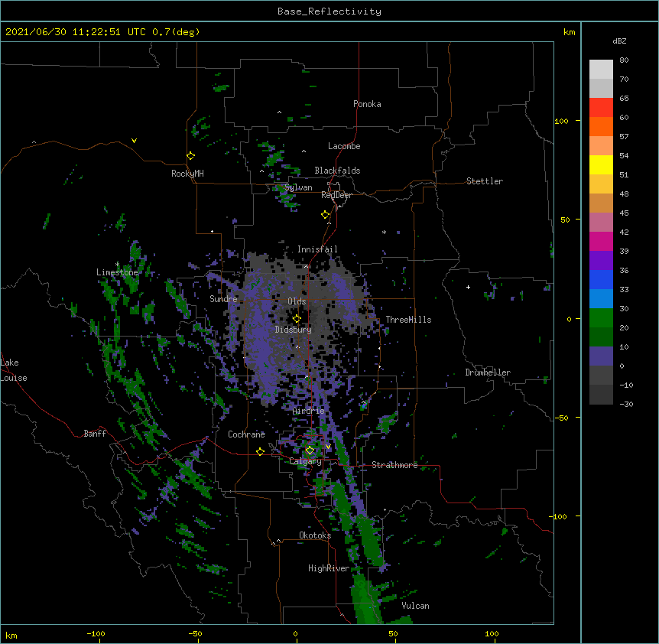Select the Blackfalds city label
The height and width of the screenshot is (644, 659).
click(337, 171)
